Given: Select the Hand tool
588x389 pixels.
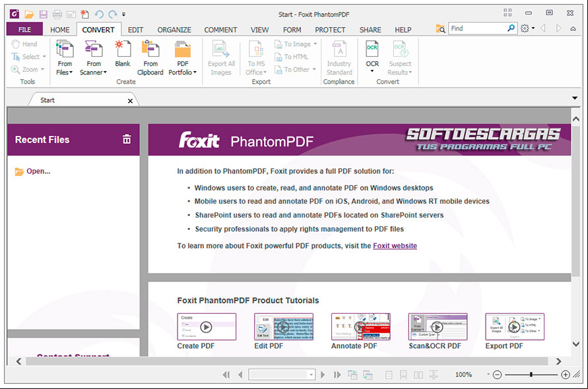Looking at the screenshot, I should (x=24, y=44).
